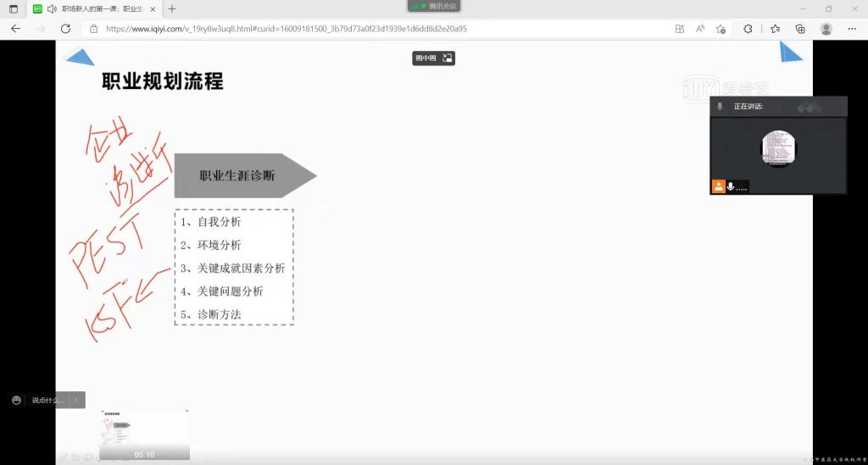Click the 说点什么 danmaku input
868x465 pixels.
point(47,400)
